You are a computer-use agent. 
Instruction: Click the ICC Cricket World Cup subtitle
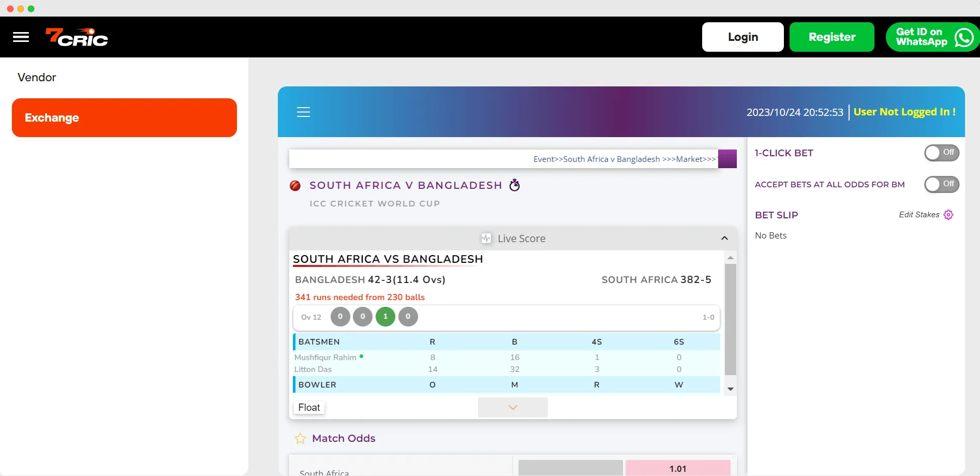point(375,203)
